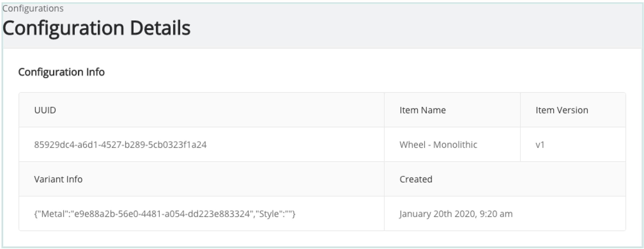The width and height of the screenshot is (644, 249).
Task: Click the Metal key in the variant JSON
Action: [53, 214]
